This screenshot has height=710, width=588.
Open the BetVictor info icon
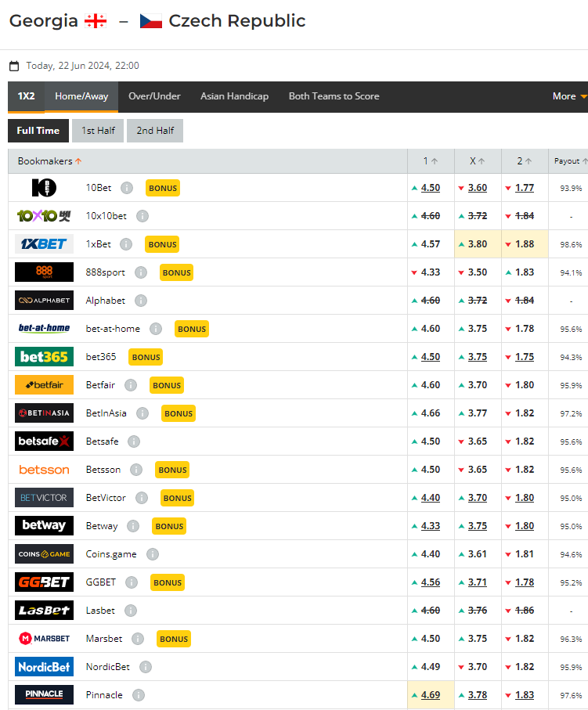click(x=142, y=498)
